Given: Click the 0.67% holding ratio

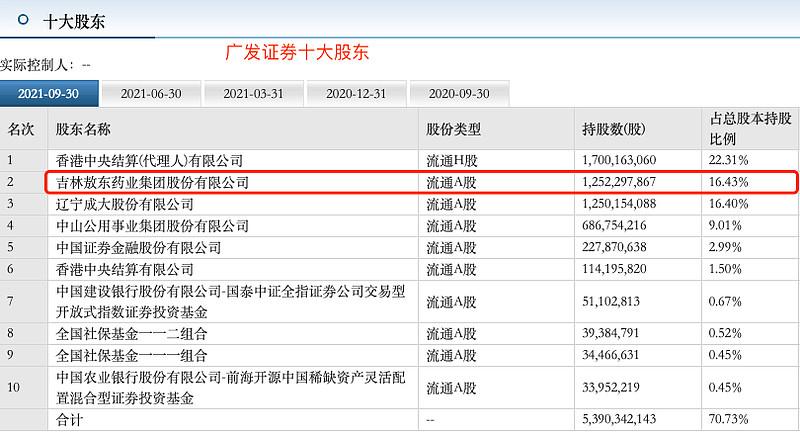Looking at the screenshot, I should [x=725, y=301].
